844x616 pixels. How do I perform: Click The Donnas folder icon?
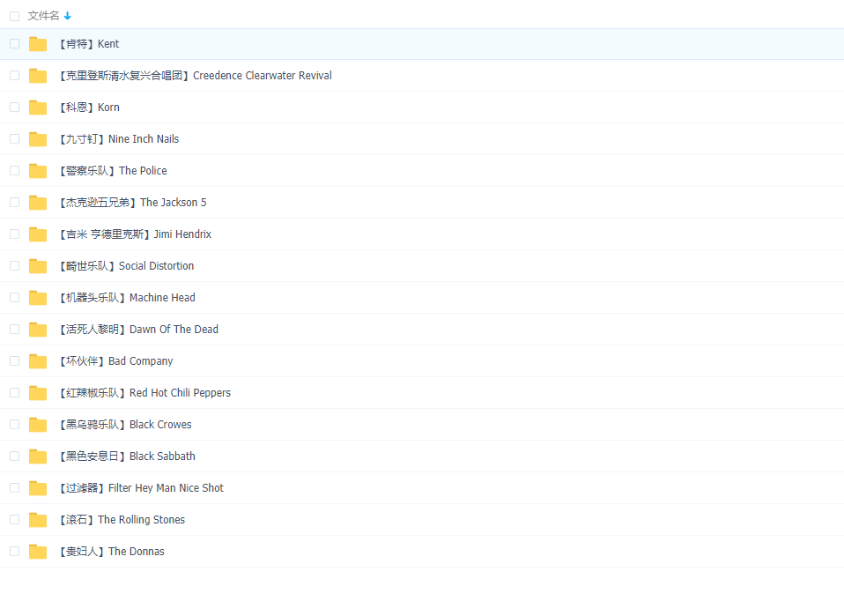click(x=38, y=553)
